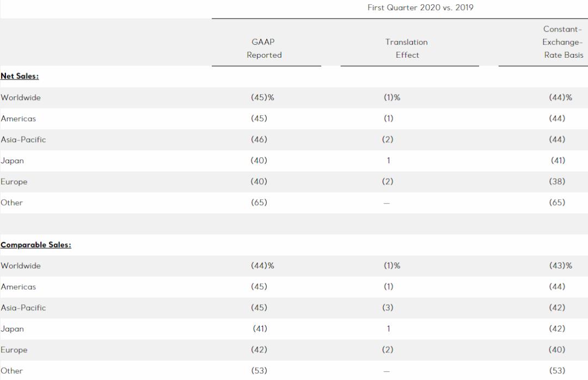
Task: Select the Asia-Pacific row under Net Sales
Action: point(23,140)
